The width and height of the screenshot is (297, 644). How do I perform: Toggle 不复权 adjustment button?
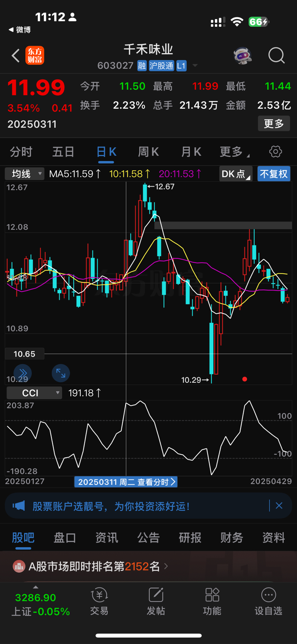[x=274, y=174]
